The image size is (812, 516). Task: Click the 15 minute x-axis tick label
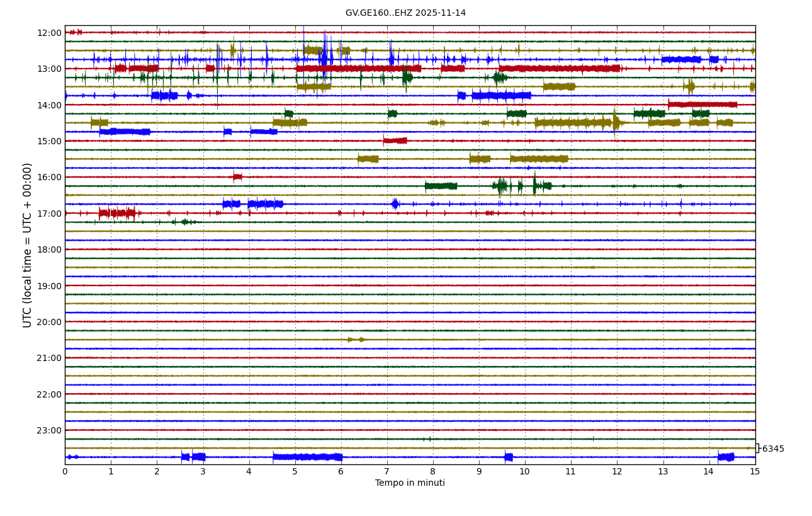click(755, 471)
